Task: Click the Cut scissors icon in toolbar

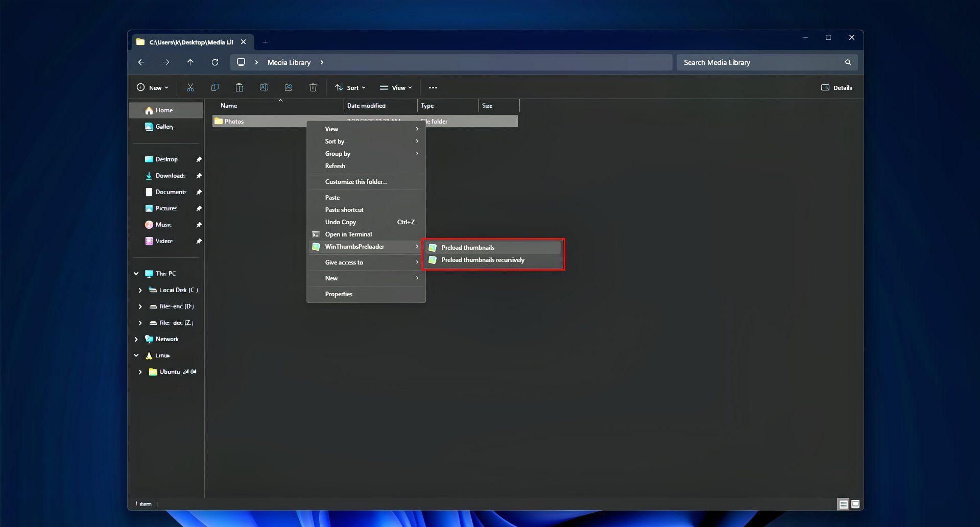Action: coord(190,88)
